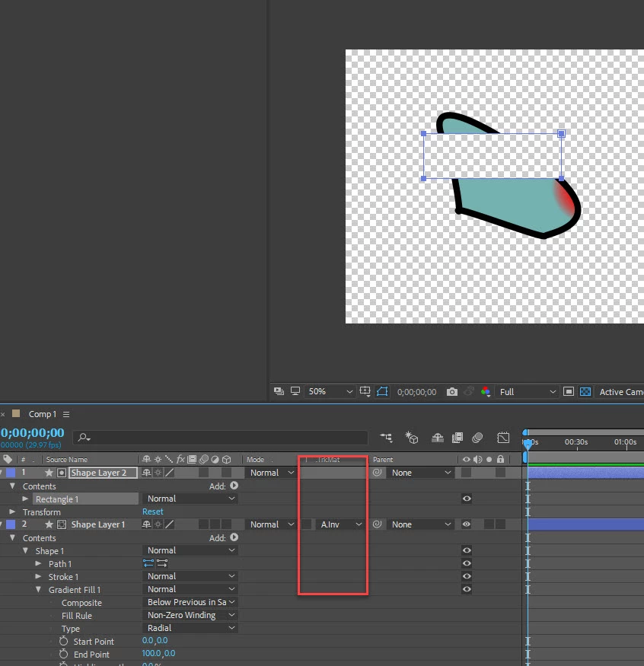Collapse the Shape 1 group
The height and width of the screenshot is (666, 644).
coord(25,550)
